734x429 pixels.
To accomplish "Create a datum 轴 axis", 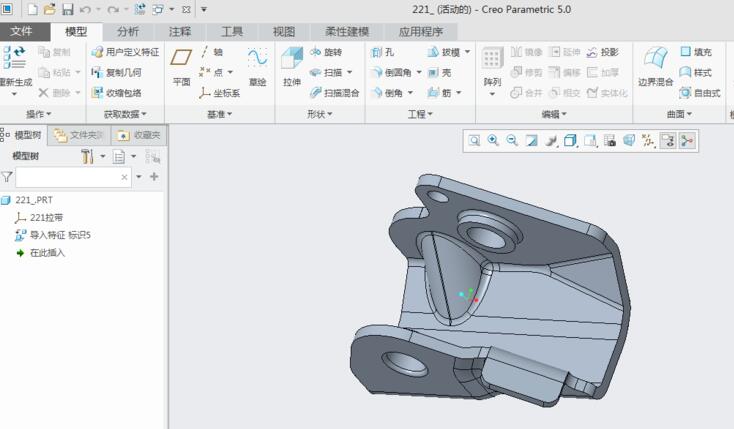I will (x=211, y=52).
